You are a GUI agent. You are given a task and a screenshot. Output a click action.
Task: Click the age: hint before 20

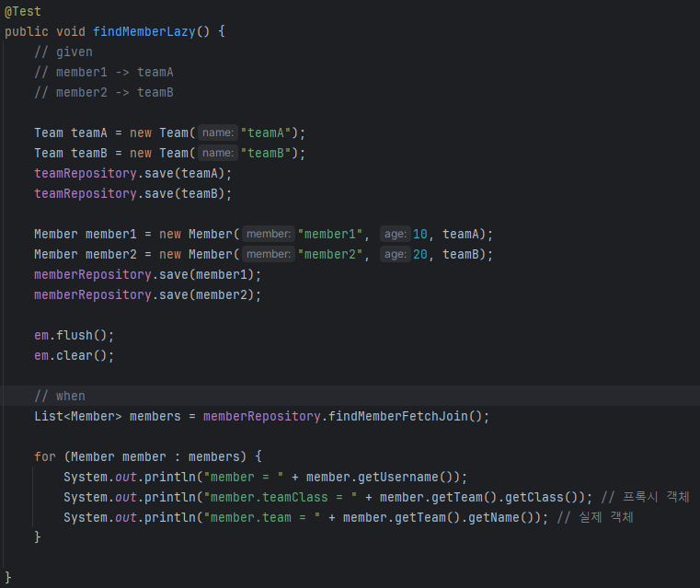tap(396, 255)
